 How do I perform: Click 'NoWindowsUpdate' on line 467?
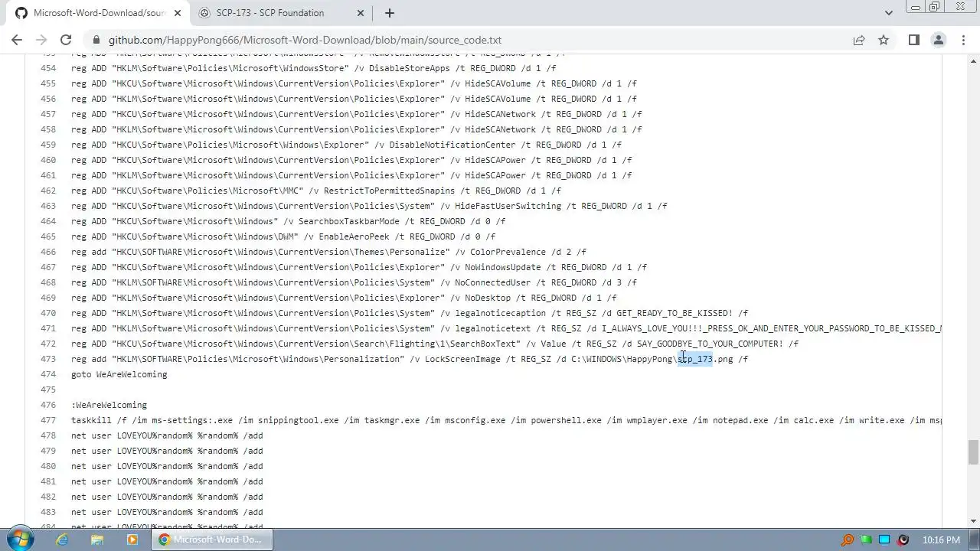coord(503,267)
